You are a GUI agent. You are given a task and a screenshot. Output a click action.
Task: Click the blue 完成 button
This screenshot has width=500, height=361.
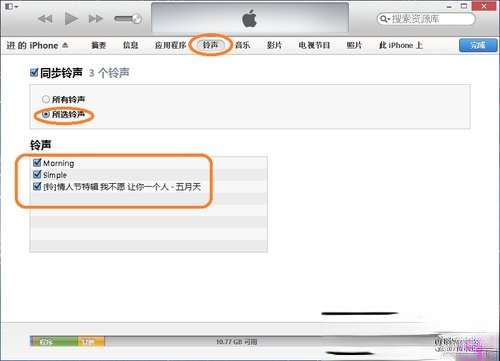point(478,45)
